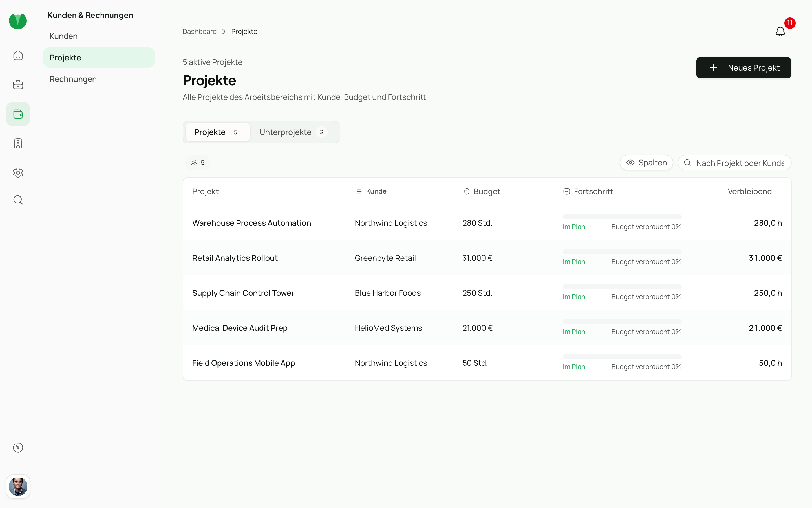The image size is (812, 508).
Task: Click Northwind Logistics in Warehouse row
Action: pyautogui.click(x=391, y=223)
